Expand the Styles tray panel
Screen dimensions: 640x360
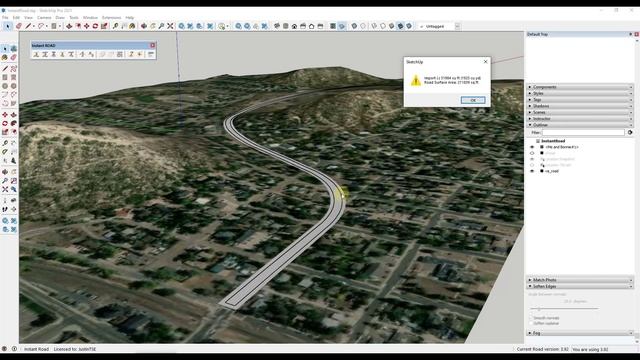tap(580, 93)
